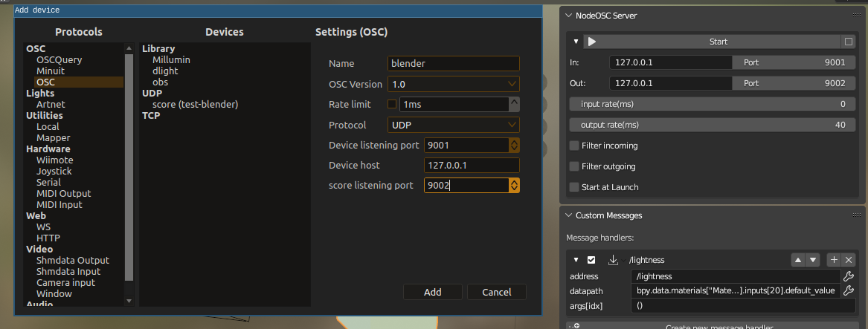Move /lightness handler up with arrow
Image resolution: width=868 pixels, height=329 pixels.
click(798, 260)
